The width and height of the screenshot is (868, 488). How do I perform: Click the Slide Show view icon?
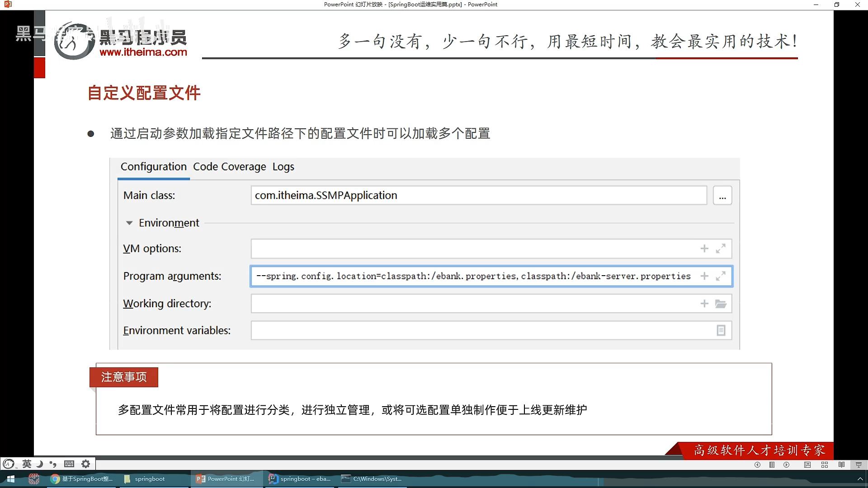(x=859, y=465)
